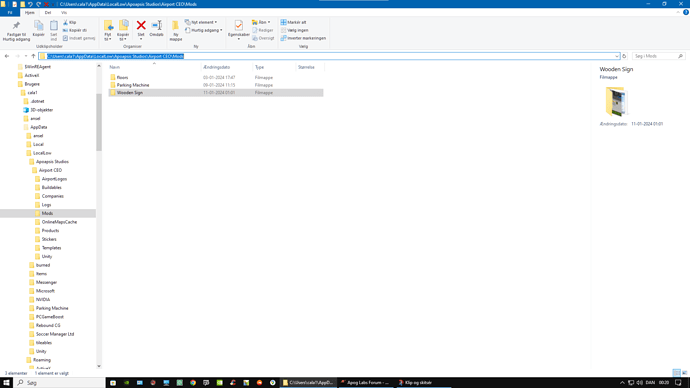Switch to the Hjem ribbon tab
The image size is (690, 388).
29,12
